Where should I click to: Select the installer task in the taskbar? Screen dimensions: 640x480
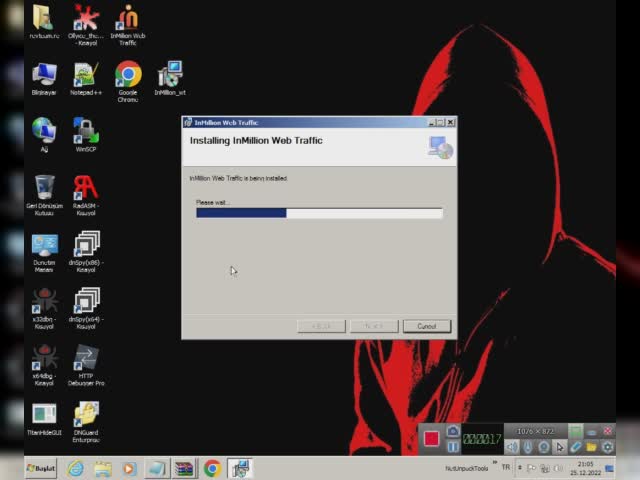[240, 468]
